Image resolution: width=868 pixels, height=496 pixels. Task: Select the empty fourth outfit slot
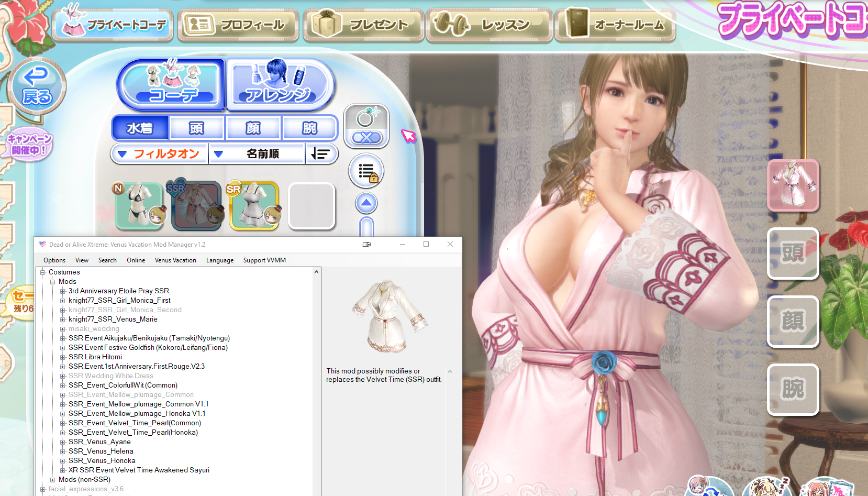click(311, 206)
